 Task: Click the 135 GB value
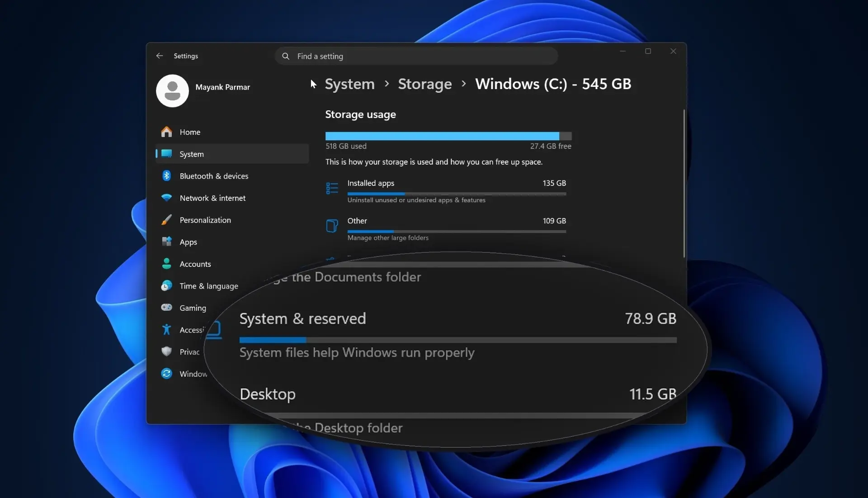coord(554,183)
